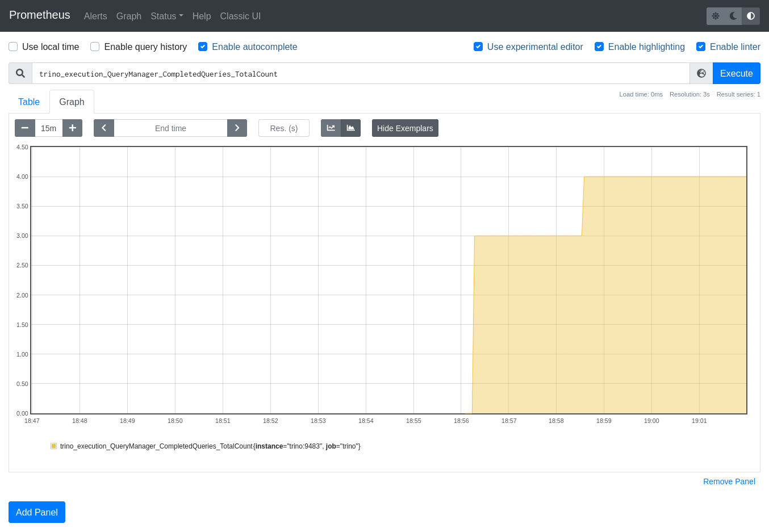Shift graph earlier with the left chevron
Viewport: 769px width, 532px height.
click(103, 128)
